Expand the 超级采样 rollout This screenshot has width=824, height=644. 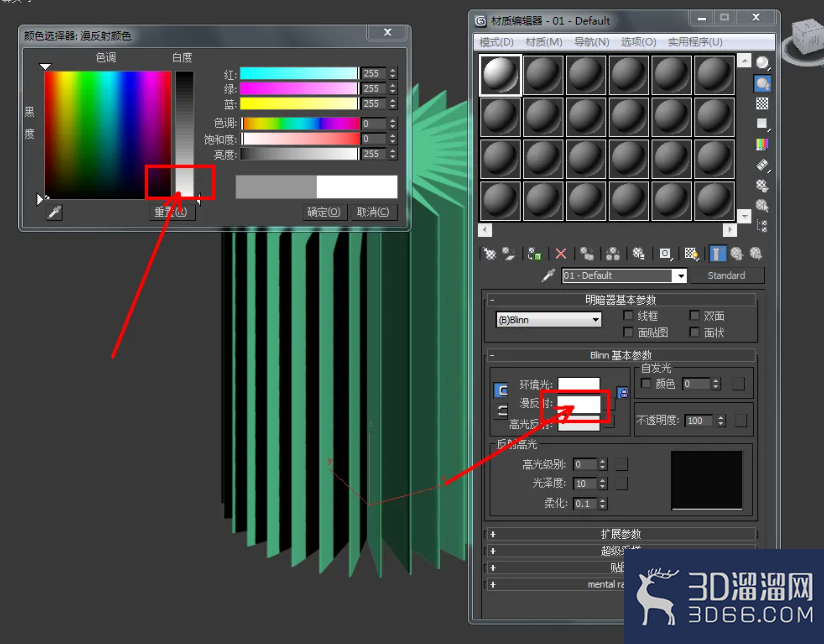pyautogui.click(x=620, y=551)
